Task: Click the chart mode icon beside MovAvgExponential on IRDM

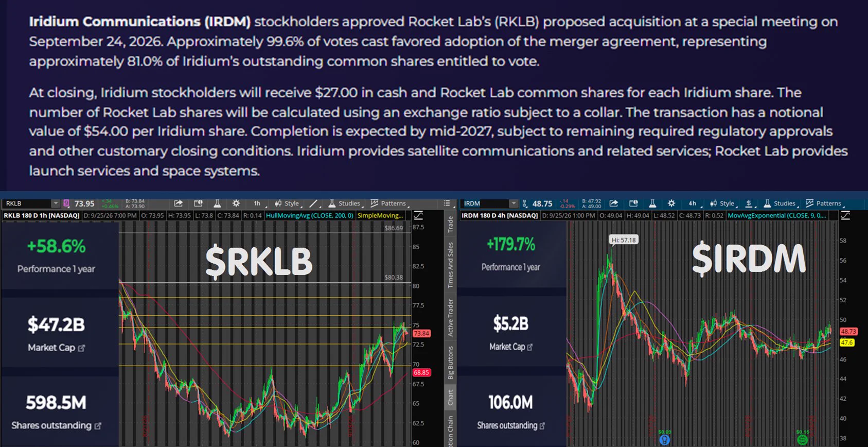Action: point(845,215)
